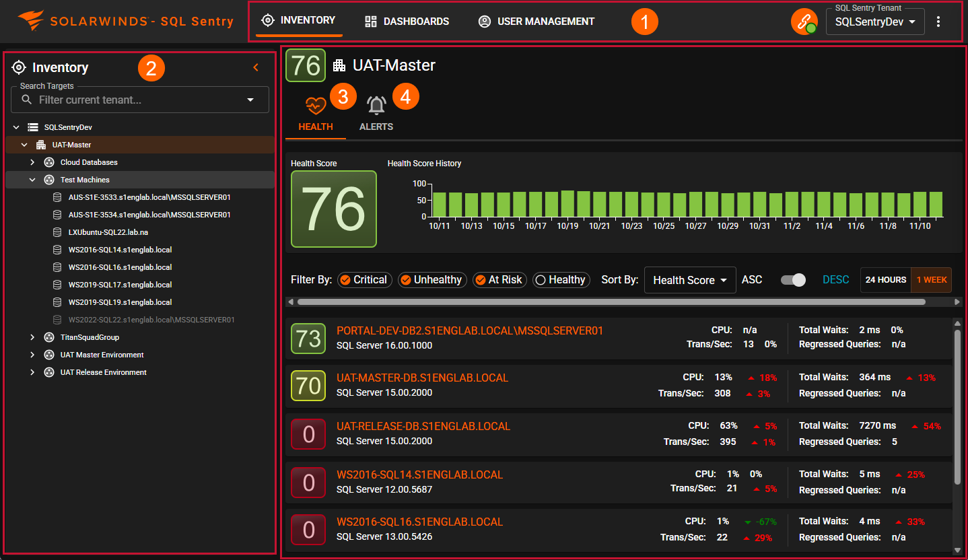Open the Sort By Health Score dropdown
Image resolution: width=968 pixels, height=560 pixels.
click(689, 280)
